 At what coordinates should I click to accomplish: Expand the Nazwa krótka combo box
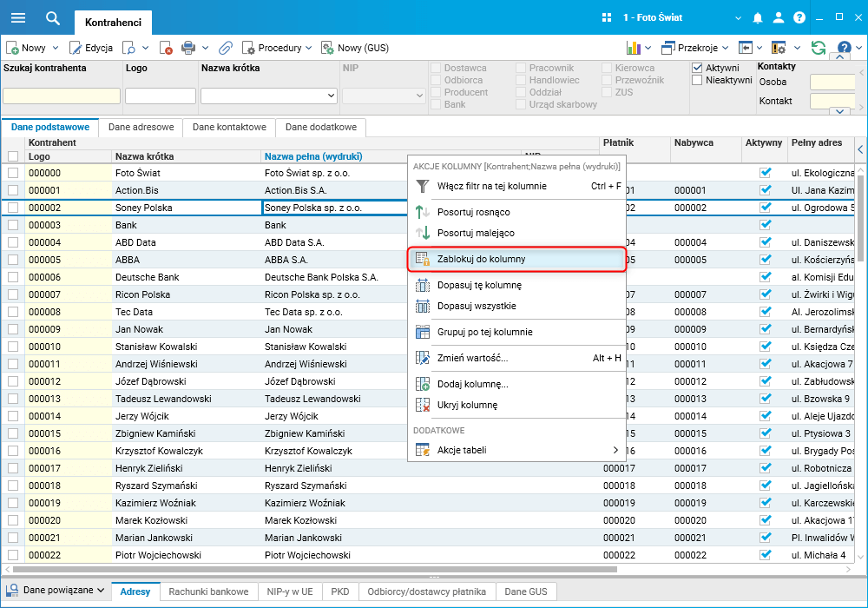[330, 96]
